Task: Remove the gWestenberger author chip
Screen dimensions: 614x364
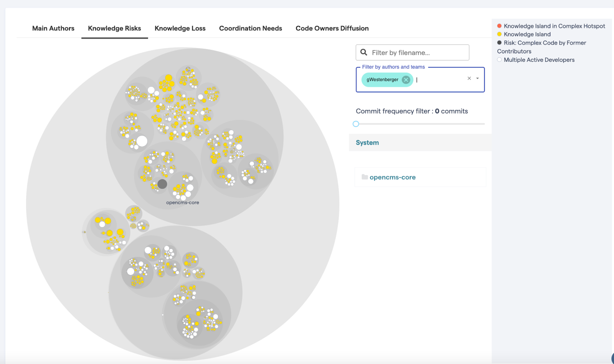Action: (406, 79)
